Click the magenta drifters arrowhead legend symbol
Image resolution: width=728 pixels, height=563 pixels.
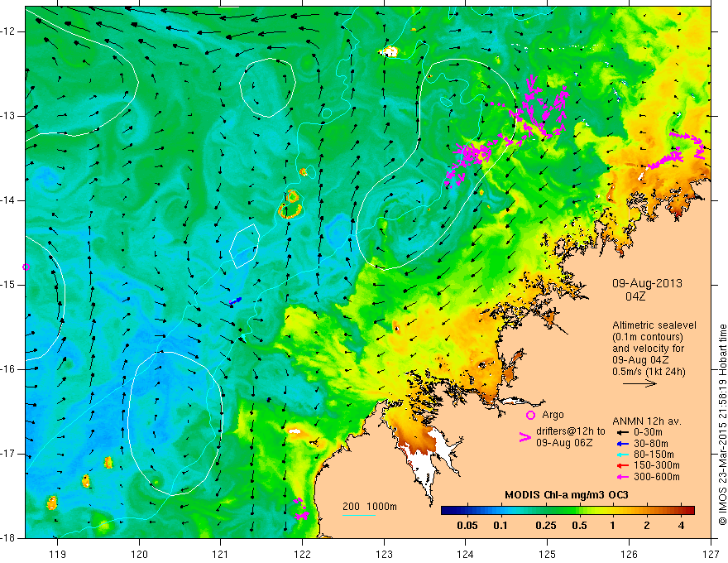pos(525,437)
